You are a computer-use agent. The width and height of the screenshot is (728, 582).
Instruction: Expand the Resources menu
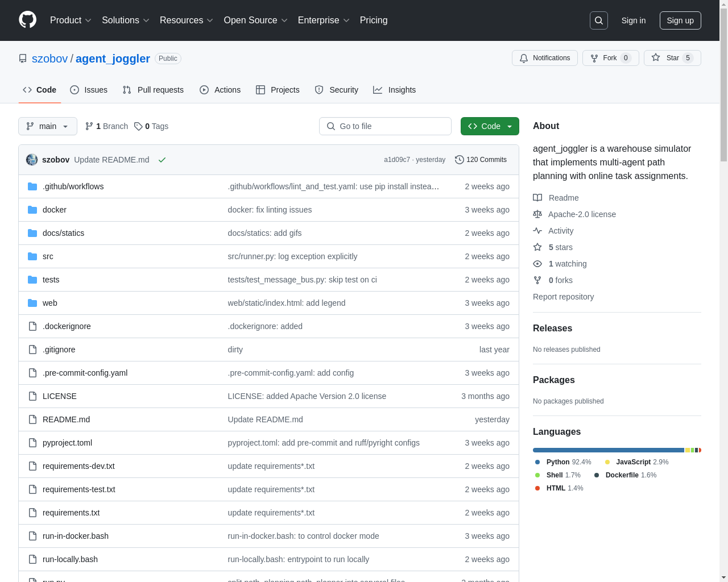click(187, 20)
